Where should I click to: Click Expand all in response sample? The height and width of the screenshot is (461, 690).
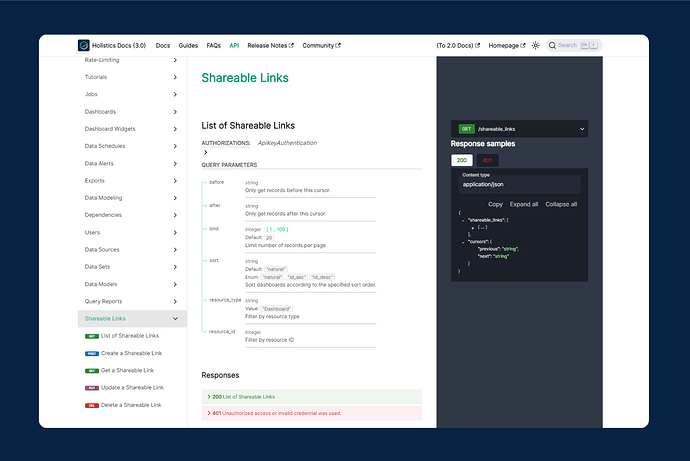click(x=524, y=204)
